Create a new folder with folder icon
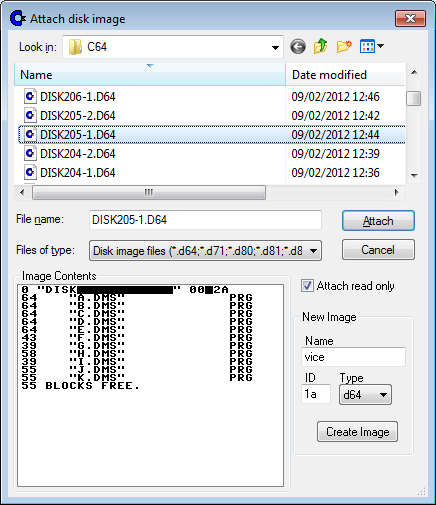Viewport: 436px width, 505px height. pos(344,46)
